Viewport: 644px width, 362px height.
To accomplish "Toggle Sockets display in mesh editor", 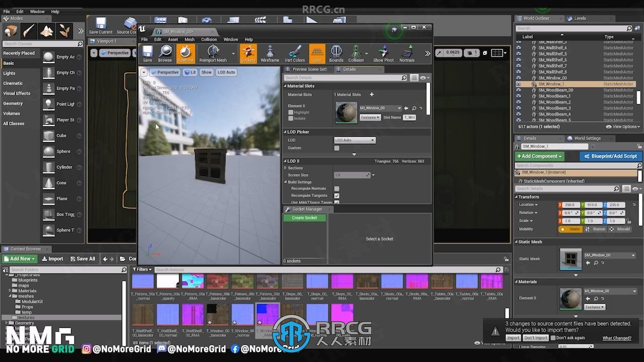I will [248, 54].
